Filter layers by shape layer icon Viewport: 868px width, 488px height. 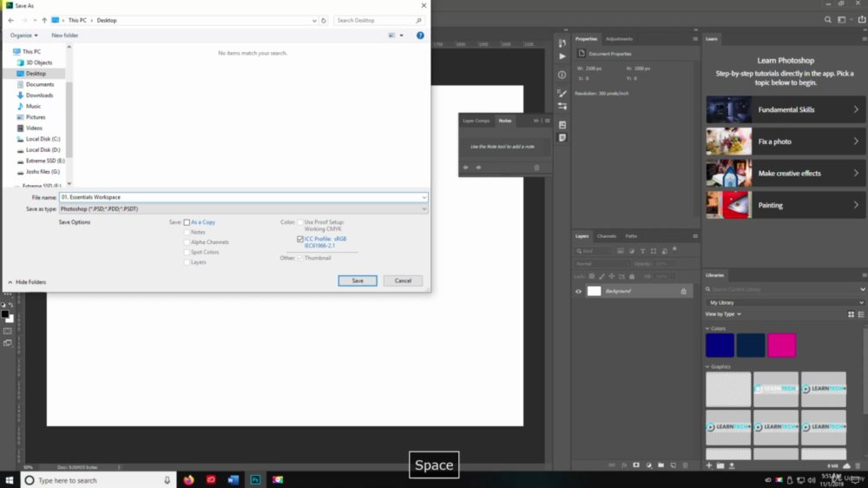[x=654, y=251]
